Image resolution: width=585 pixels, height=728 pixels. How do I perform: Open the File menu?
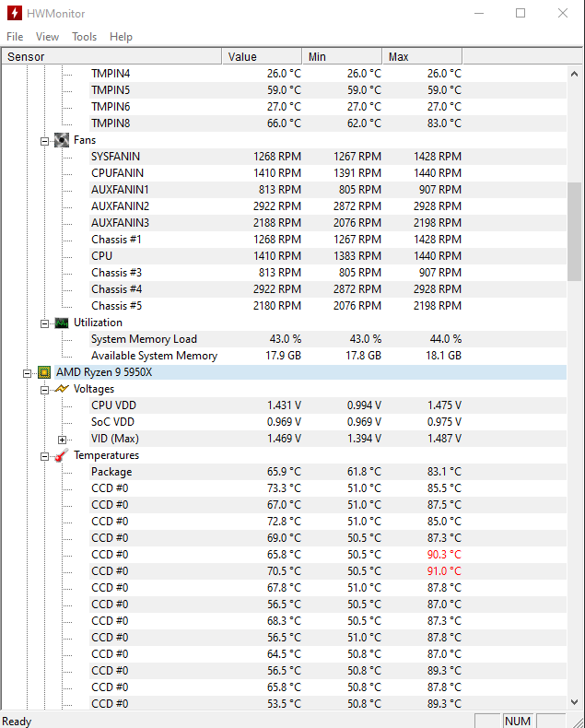pyautogui.click(x=15, y=37)
